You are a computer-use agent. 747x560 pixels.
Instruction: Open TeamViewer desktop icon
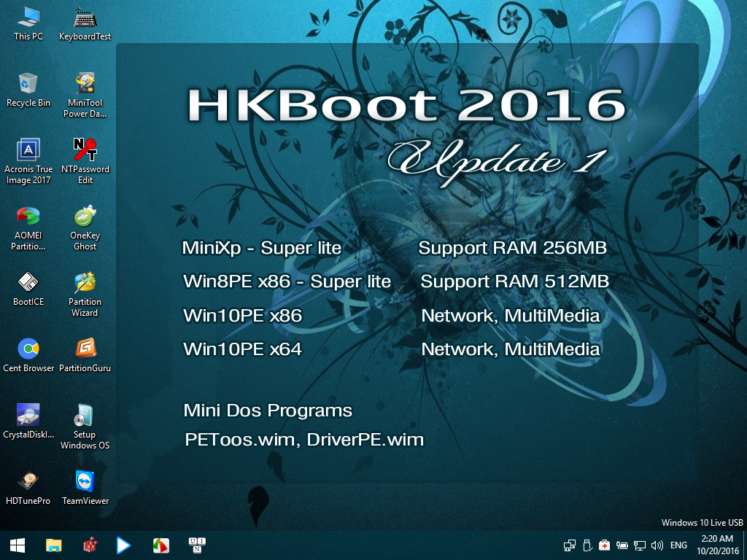pos(85,488)
